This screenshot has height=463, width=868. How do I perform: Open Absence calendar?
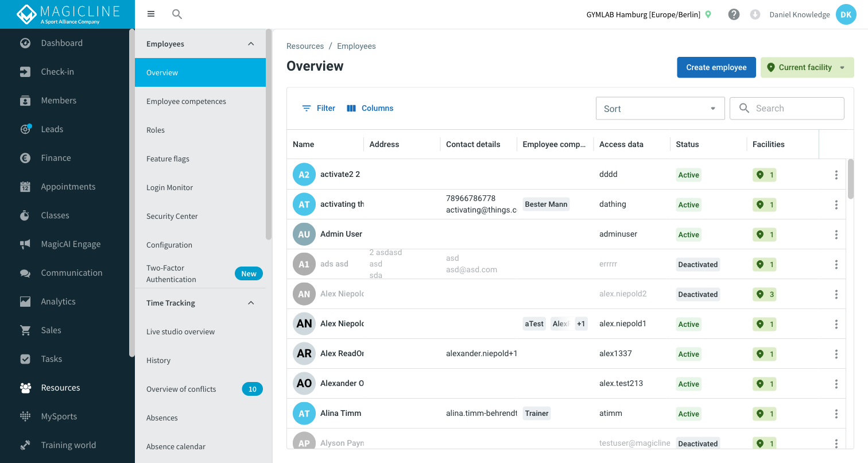(x=200, y=446)
